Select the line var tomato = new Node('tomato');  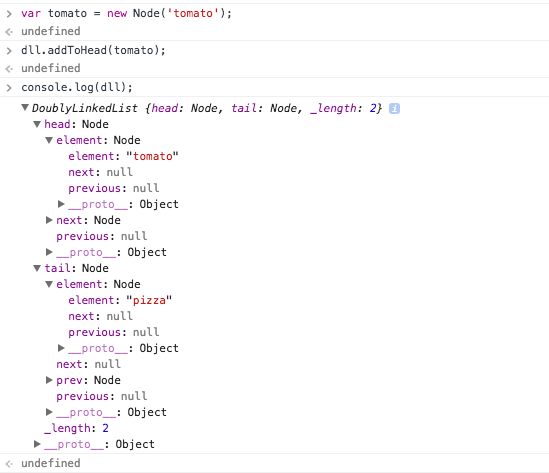[x=126, y=13]
